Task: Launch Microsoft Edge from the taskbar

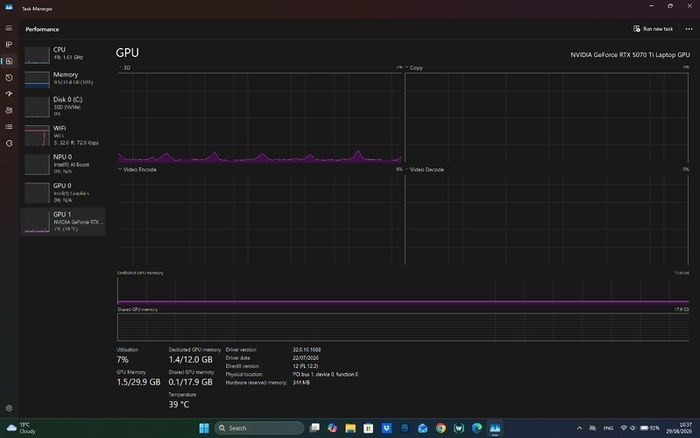Action: pos(477,428)
